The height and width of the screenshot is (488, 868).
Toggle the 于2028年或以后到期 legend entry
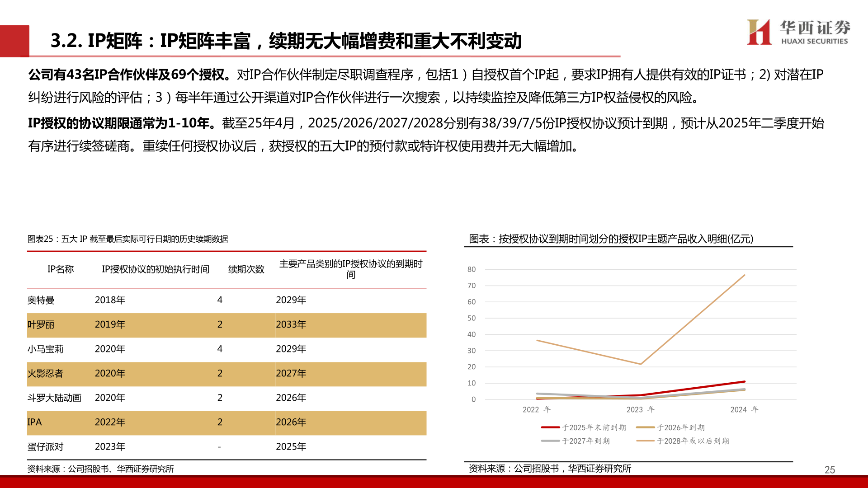646,441
